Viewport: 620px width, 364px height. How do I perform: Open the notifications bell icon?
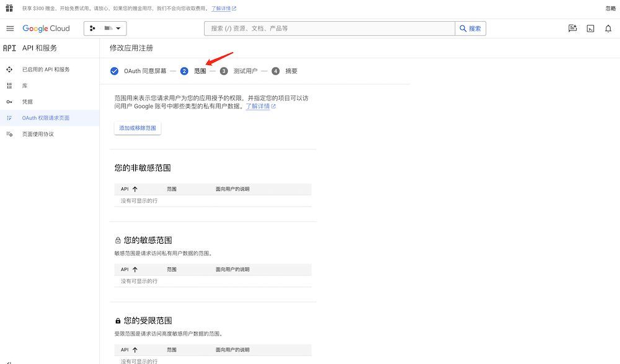tap(608, 29)
